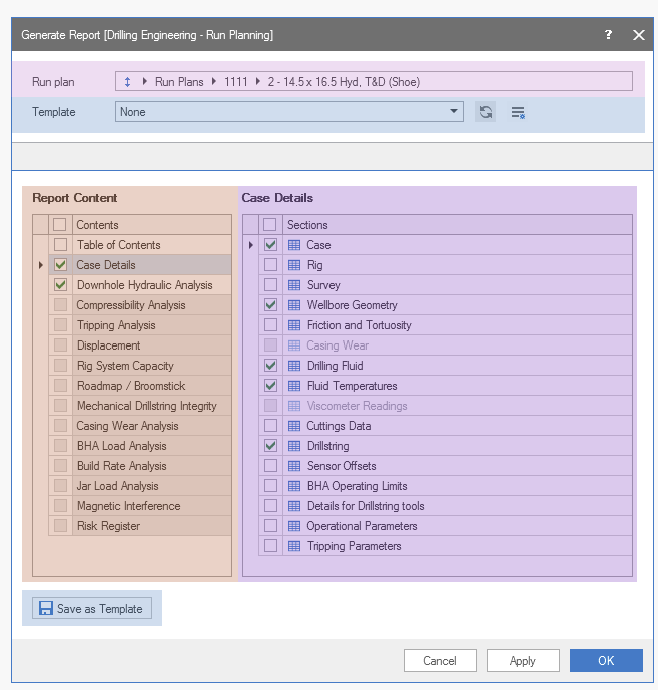Click the table icon beside Drillstring
This screenshot has height=690, width=658.
point(294,446)
